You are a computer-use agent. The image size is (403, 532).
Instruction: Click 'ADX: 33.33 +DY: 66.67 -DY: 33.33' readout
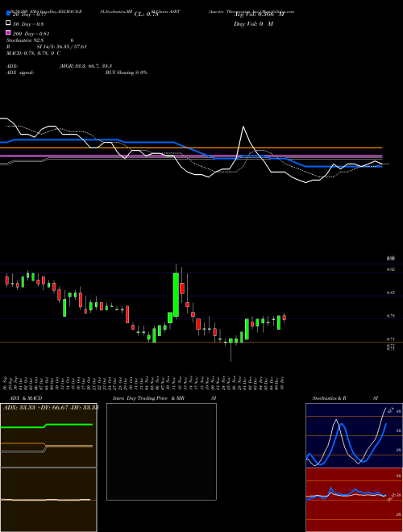coord(51,408)
